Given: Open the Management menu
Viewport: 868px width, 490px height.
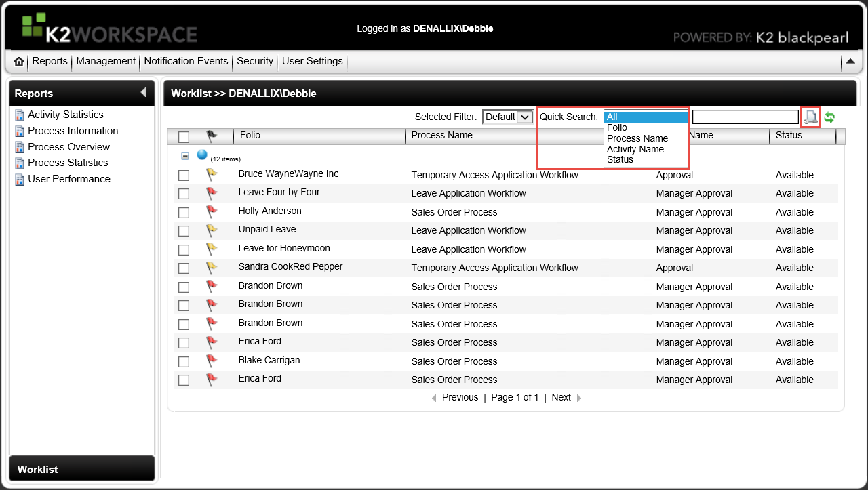Looking at the screenshot, I should coord(105,61).
